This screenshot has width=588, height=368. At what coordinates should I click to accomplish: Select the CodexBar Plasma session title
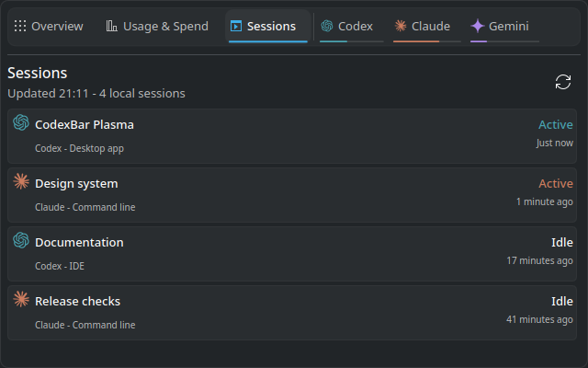click(85, 125)
